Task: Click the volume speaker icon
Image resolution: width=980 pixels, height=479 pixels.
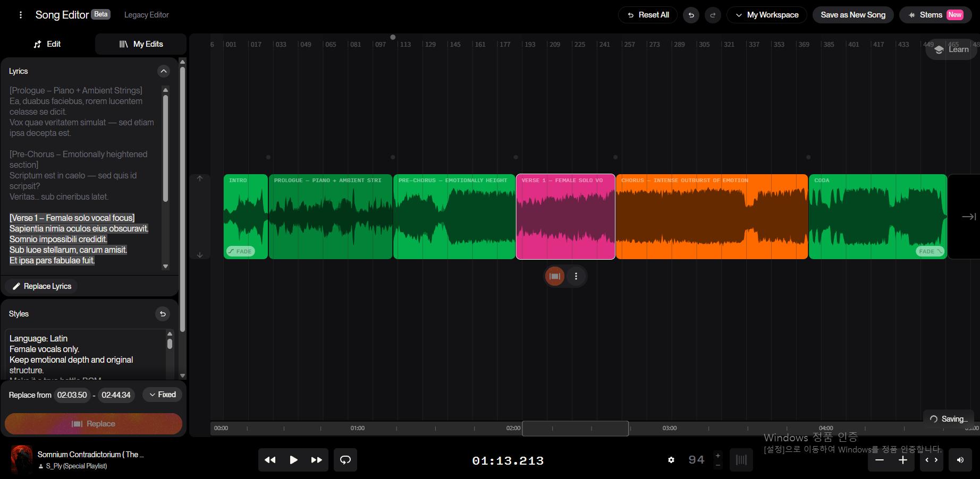Action: [x=960, y=460]
